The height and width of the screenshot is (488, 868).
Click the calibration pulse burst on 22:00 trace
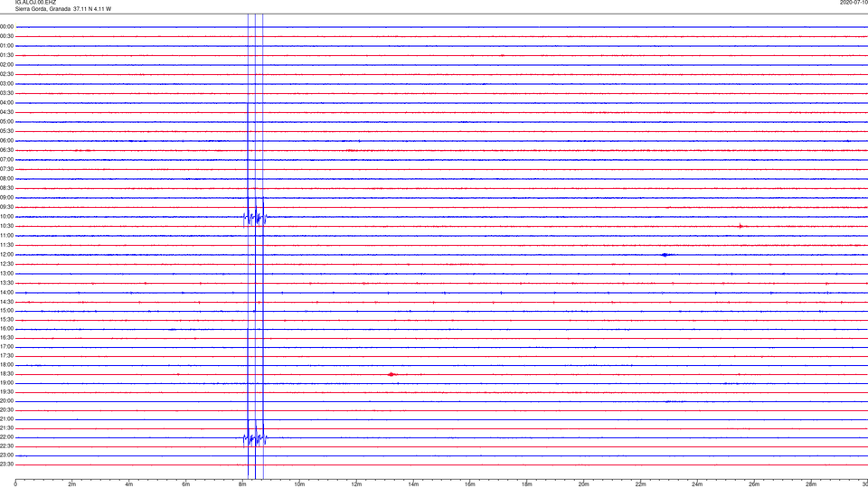tap(255, 439)
